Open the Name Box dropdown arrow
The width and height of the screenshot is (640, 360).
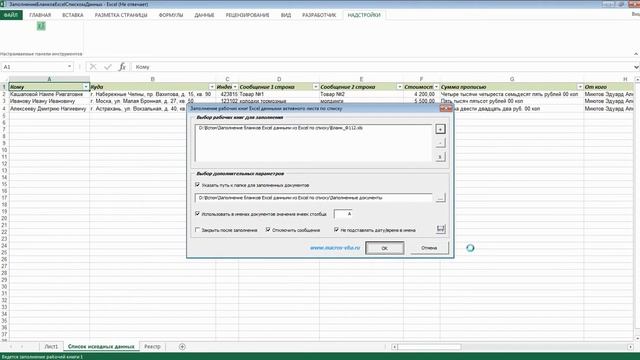(x=69, y=67)
